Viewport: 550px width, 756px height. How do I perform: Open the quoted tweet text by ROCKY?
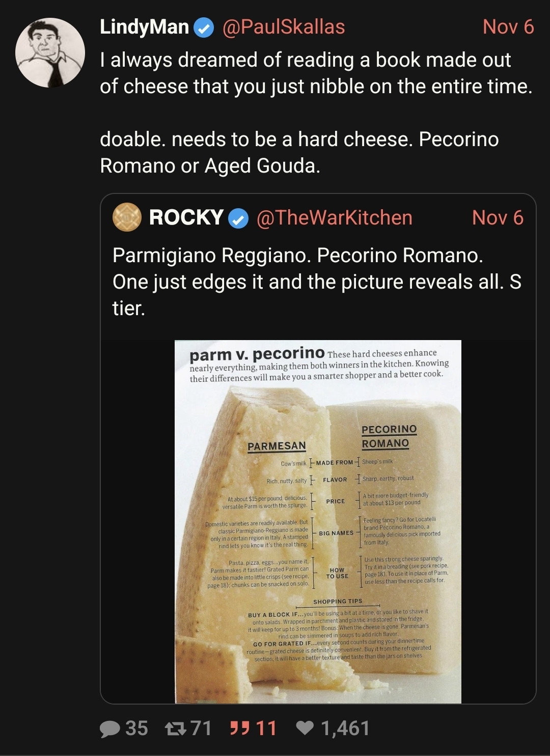tap(317, 282)
